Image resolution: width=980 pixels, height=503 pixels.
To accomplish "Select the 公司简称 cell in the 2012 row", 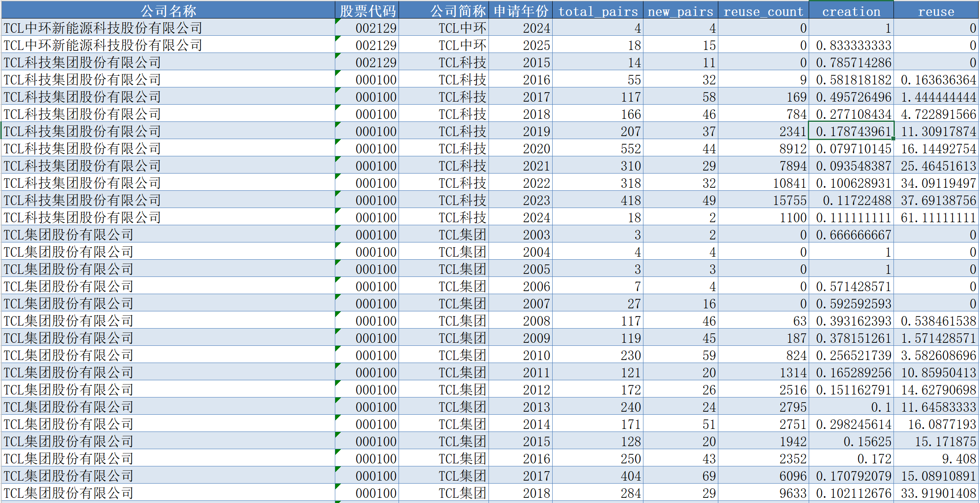I will [444, 389].
